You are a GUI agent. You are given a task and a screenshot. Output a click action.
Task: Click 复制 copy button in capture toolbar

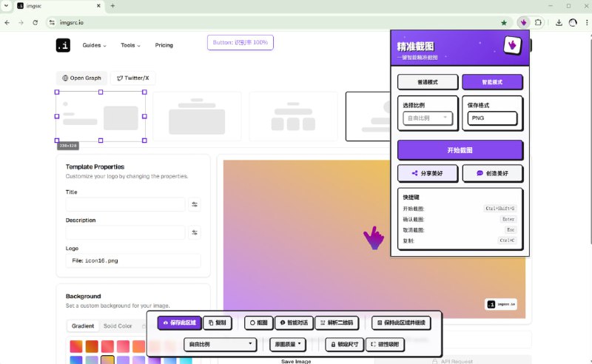tap(218, 323)
